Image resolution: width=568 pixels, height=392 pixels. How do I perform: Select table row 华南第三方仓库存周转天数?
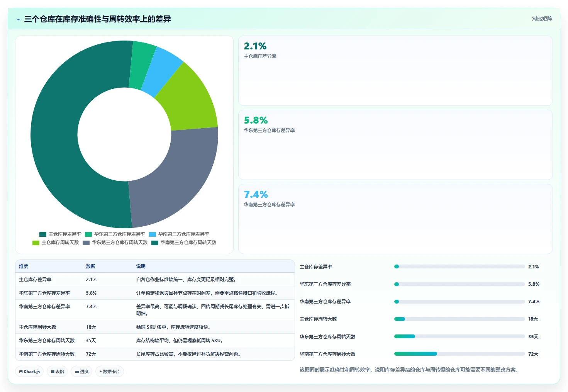pyautogui.click(x=155, y=354)
